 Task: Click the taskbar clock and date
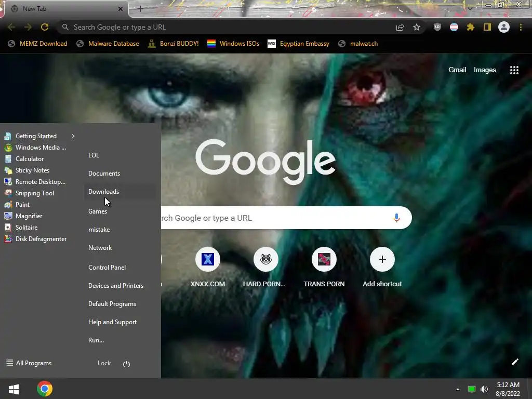(x=508, y=389)
